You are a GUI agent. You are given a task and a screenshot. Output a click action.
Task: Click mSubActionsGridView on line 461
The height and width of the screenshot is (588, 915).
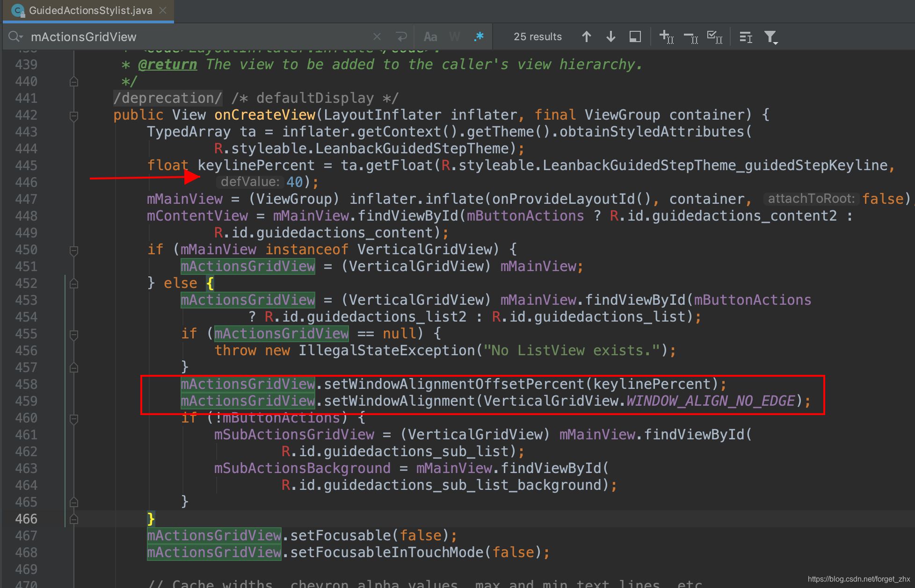tap(294, 435)
